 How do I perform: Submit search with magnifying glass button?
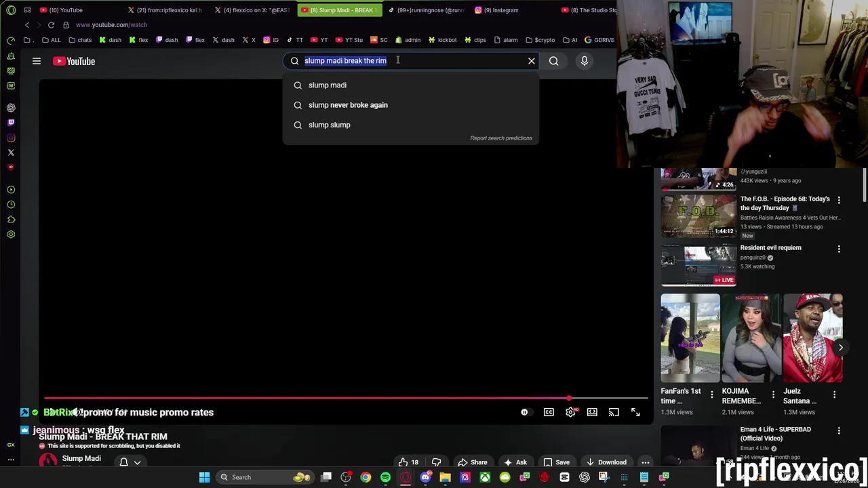click(x=554, y=61)
